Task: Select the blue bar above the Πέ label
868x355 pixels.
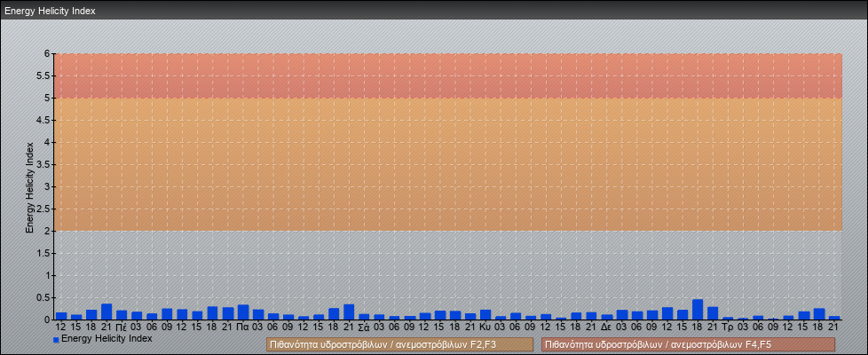Action: point(122,315)
